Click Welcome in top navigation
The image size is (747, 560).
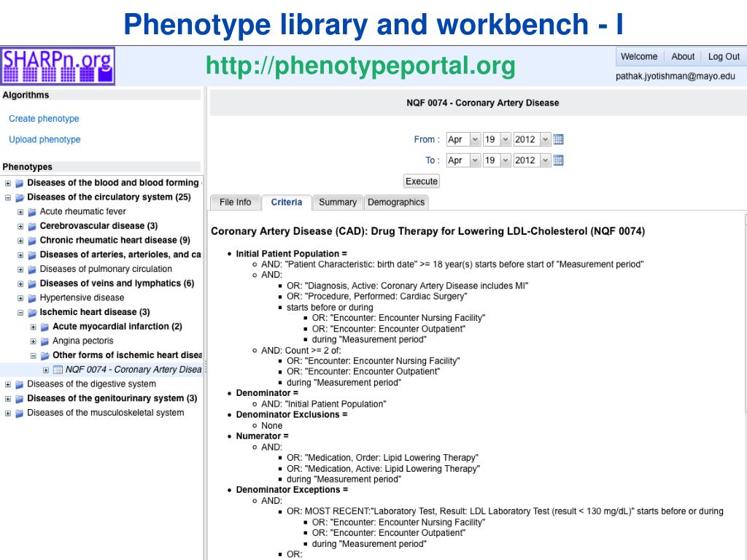point(639,57)
